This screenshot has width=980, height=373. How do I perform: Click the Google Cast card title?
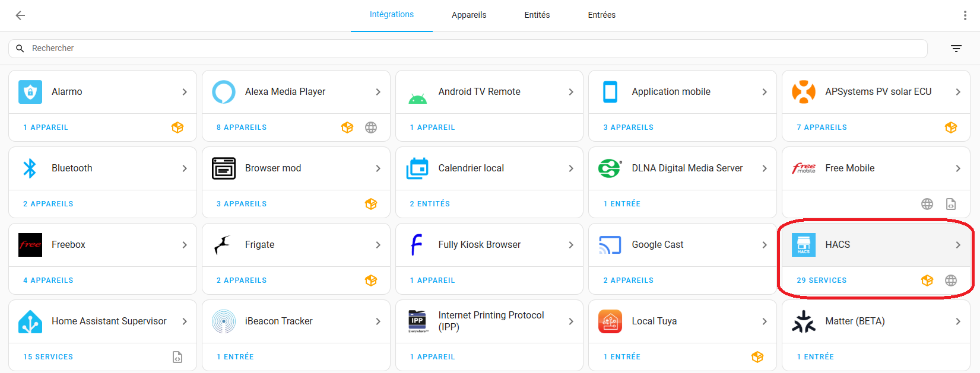(x=658, y=245)
